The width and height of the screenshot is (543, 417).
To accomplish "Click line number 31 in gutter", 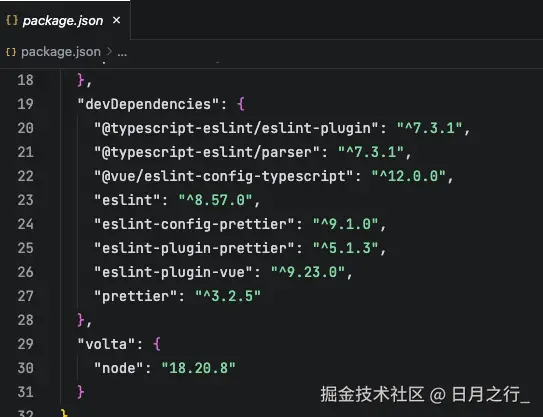I will [x=25, y=392].
